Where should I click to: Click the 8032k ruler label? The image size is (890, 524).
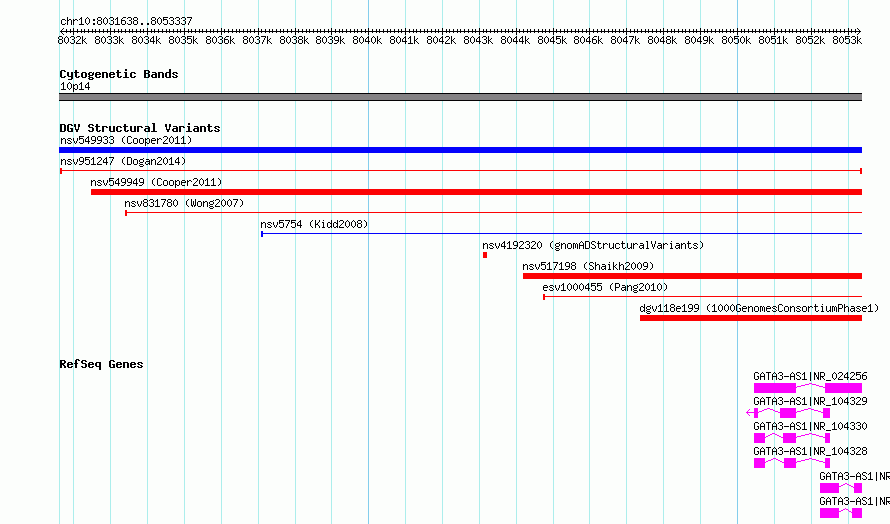[72, 40]
